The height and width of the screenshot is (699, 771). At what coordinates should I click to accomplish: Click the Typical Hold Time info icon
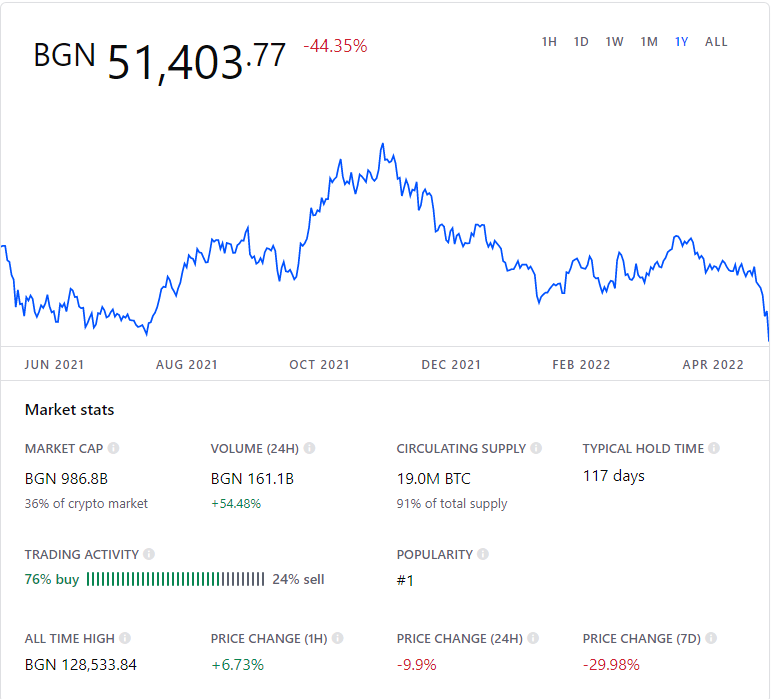[713, 448]
